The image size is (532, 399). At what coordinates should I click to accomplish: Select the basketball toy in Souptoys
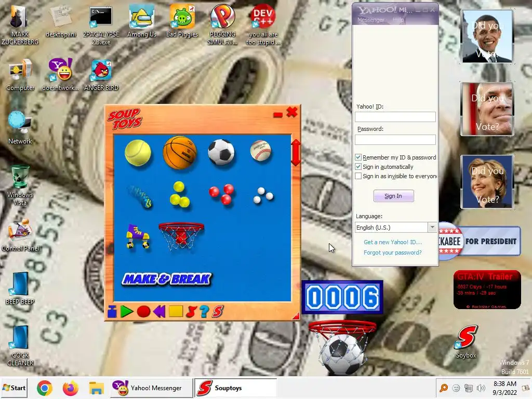click(180, 152)
